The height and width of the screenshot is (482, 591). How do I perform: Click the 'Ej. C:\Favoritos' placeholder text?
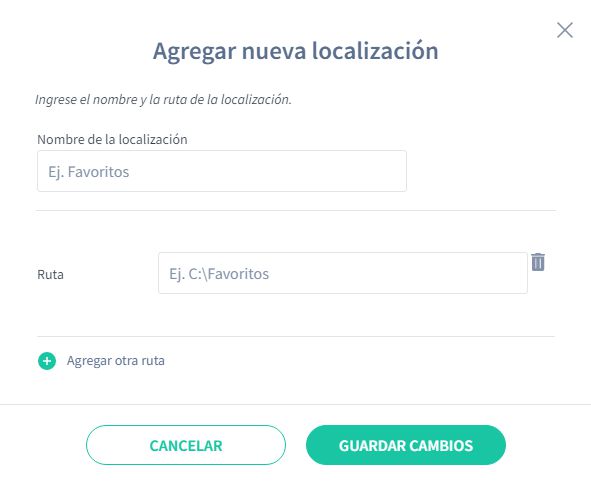coord(219,274)
